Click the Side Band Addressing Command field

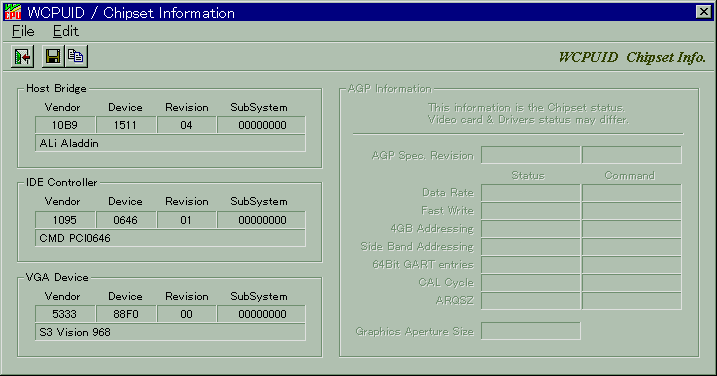[x=631, y=247]
